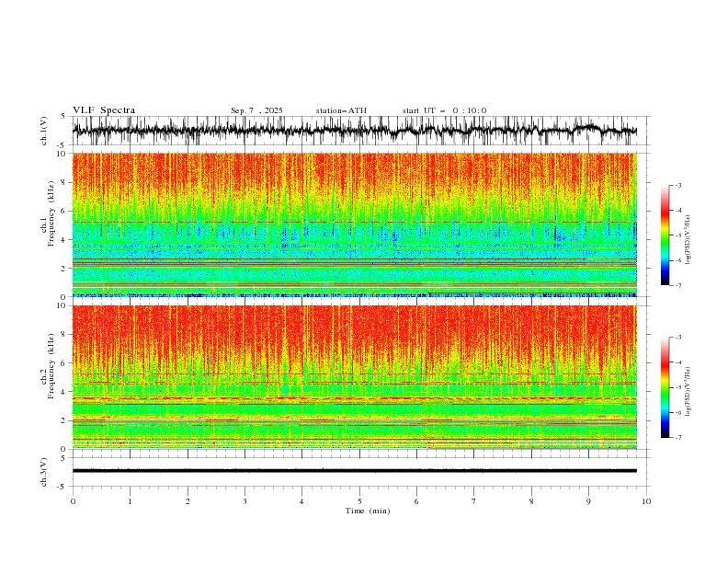This screenshot has width=728, height=563.
Task: Click the "5" tick on ch.1(V) axis
Action: [x=63, y=117]
